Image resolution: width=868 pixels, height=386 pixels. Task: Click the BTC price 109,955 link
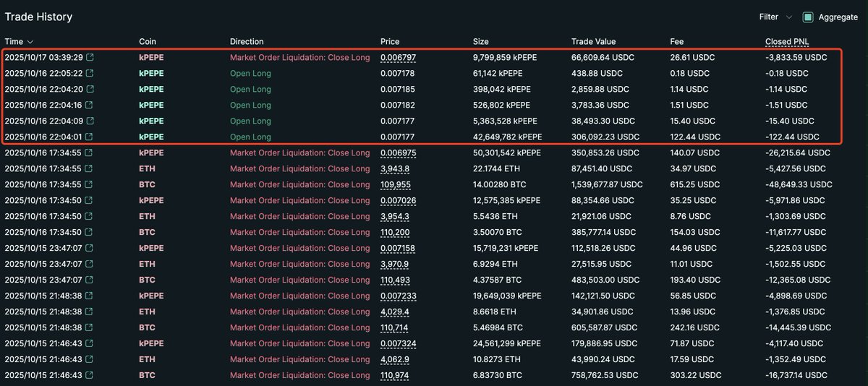[x=395, y=185]
